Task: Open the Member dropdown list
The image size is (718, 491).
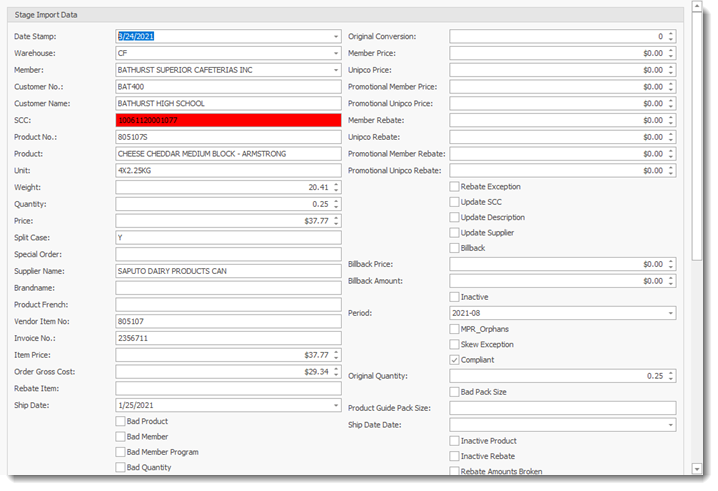Action: click(x=336, y=70)
